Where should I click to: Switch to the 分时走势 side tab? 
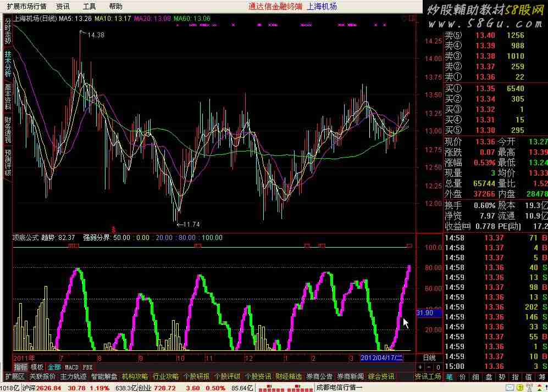click(8, 31)
